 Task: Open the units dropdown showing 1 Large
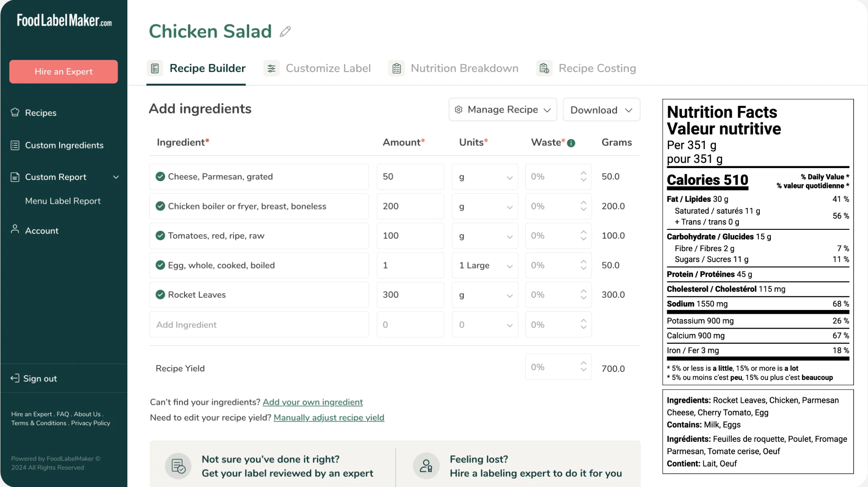click(x=484, y=265)
